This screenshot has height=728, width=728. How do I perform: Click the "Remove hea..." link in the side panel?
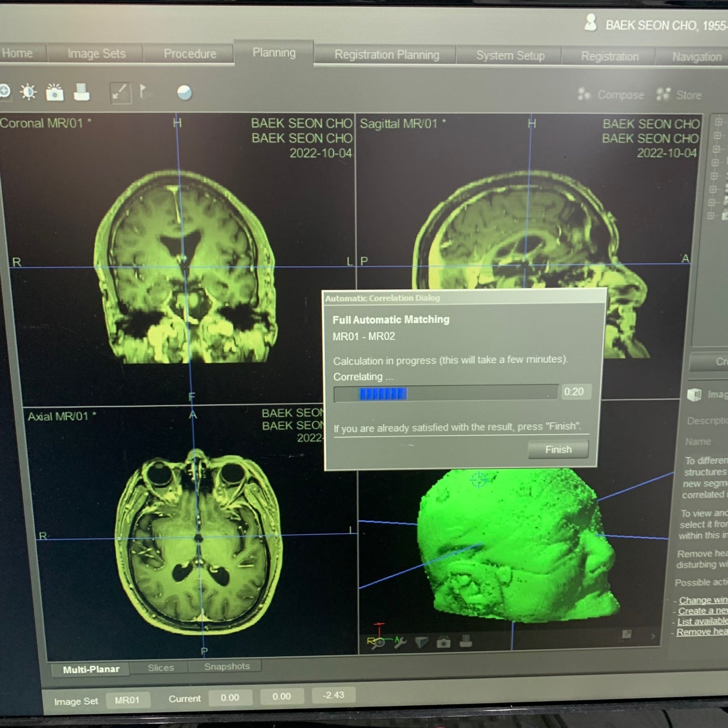coord(701,632)
